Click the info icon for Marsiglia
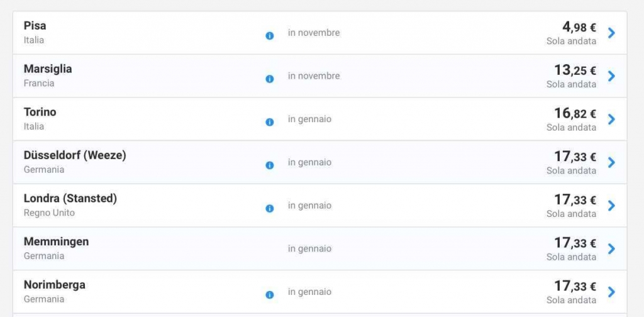This screenshot has width=644, height=317. pyautogui.click(x=270, y=79)
